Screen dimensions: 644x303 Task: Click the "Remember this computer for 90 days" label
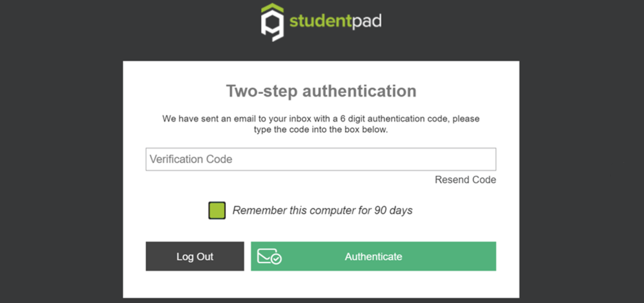point(322,211)
